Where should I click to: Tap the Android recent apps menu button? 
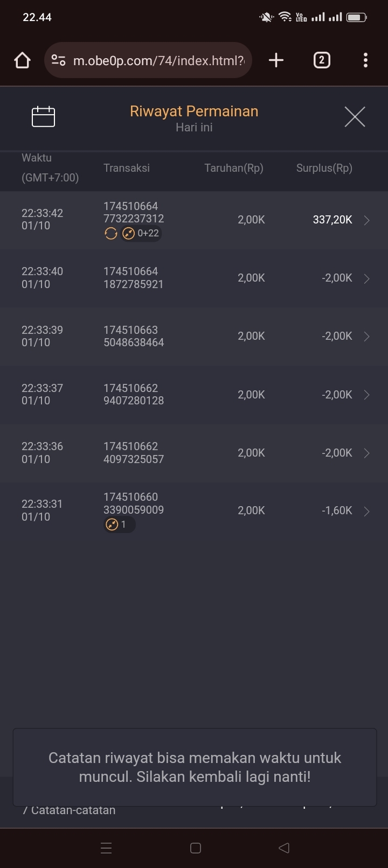(x=106, y=848)
